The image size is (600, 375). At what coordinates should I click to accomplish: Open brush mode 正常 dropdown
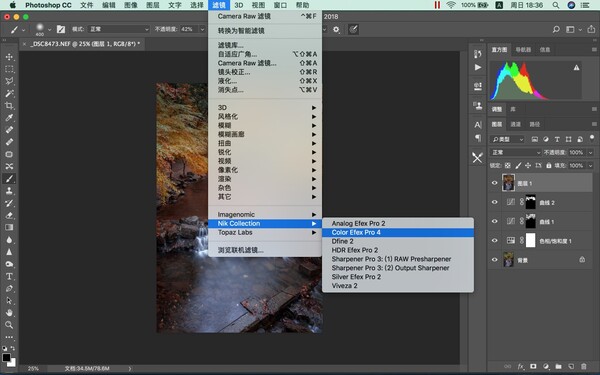(119, 29)
